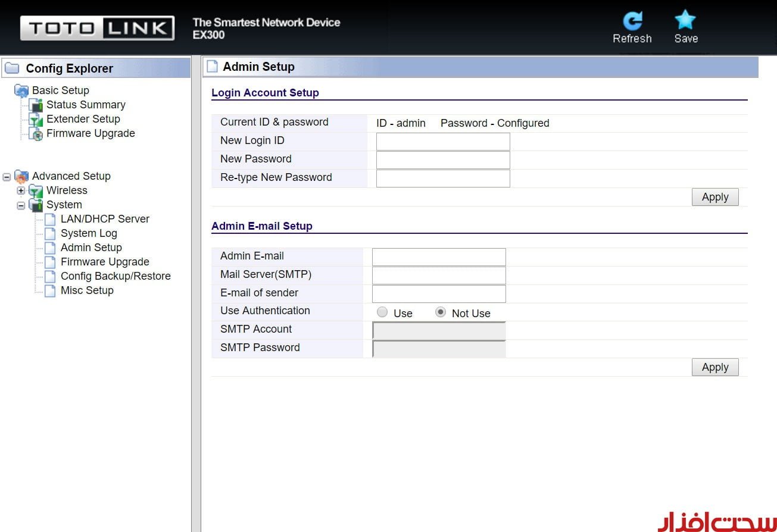Click the New Login ID field
Screen dimensions: 777x532
[x=443, y=142]
